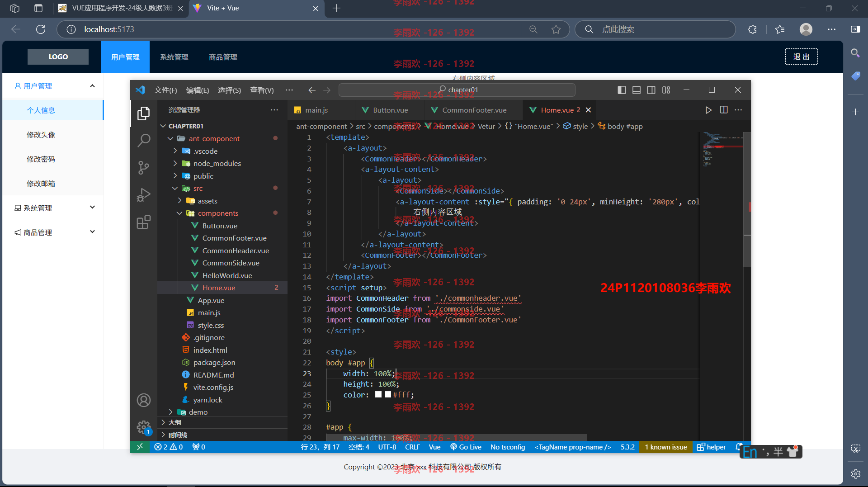Click the editor minimap

[722, 149]
